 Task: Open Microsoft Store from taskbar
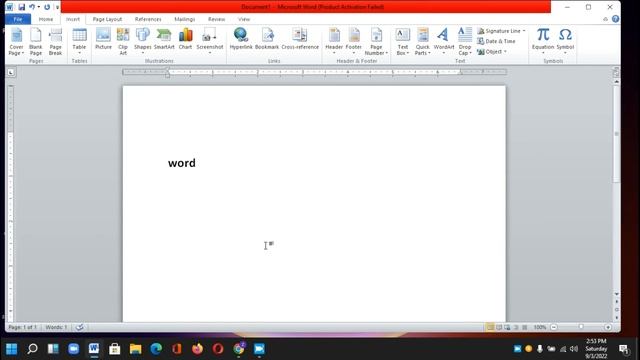click(115, 349)
